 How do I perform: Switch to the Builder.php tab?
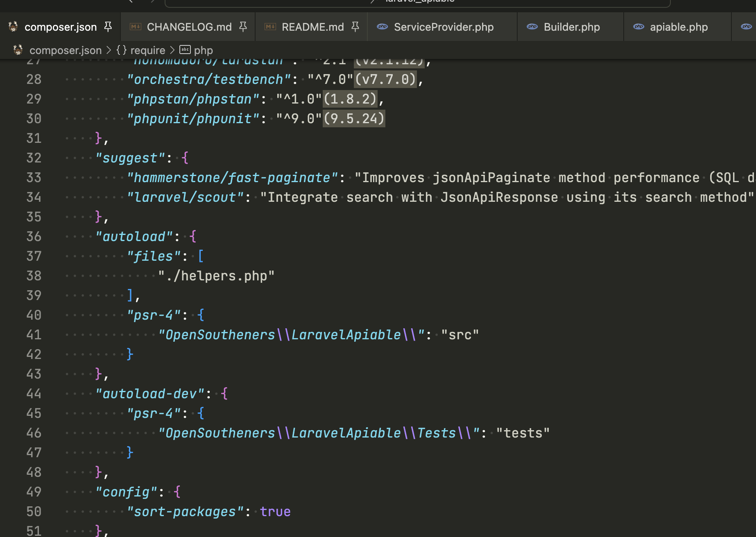(572, 27)
